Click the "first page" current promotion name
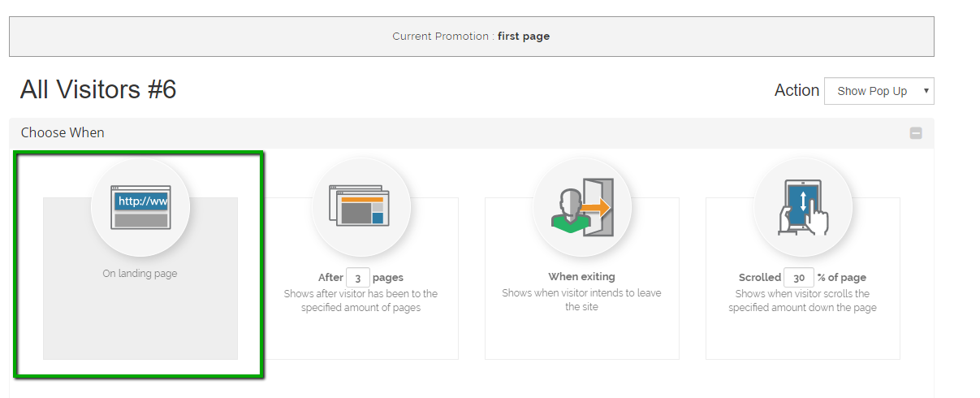 coord(524,37)
